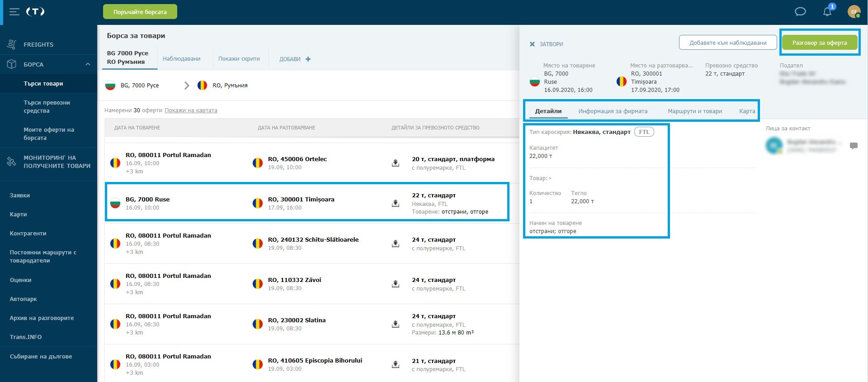Open Trans.INFO in sidebar
The height and width of the screenshot is (382, 868).
point(26,337)
